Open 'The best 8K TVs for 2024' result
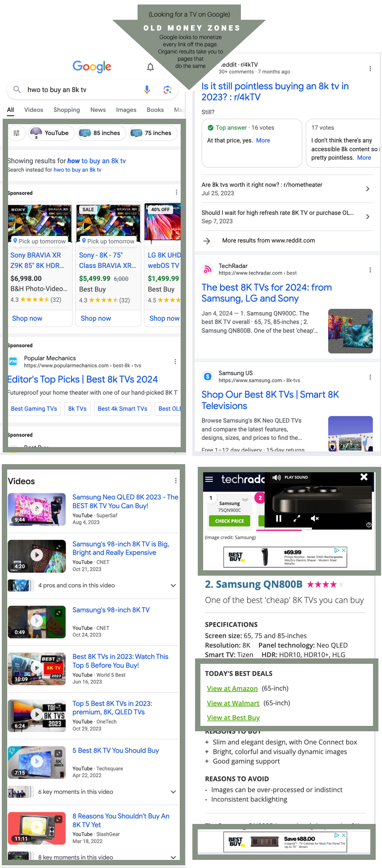 pyautogui.click(x=267, y=293)
